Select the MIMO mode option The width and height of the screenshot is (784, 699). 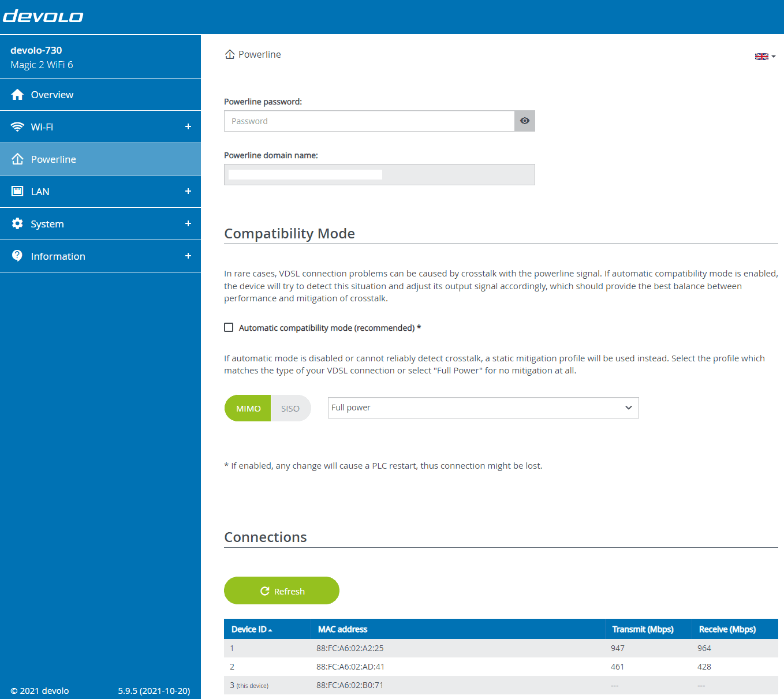[x=248, y=408]
